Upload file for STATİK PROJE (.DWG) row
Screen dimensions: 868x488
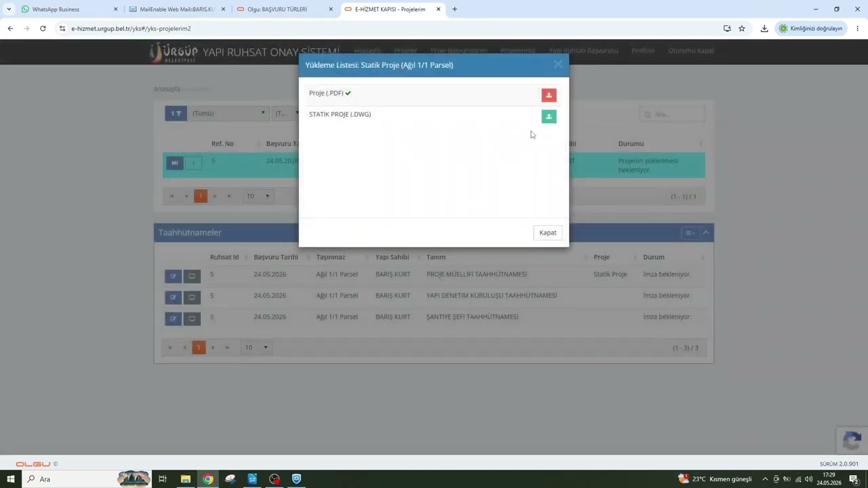549,117
